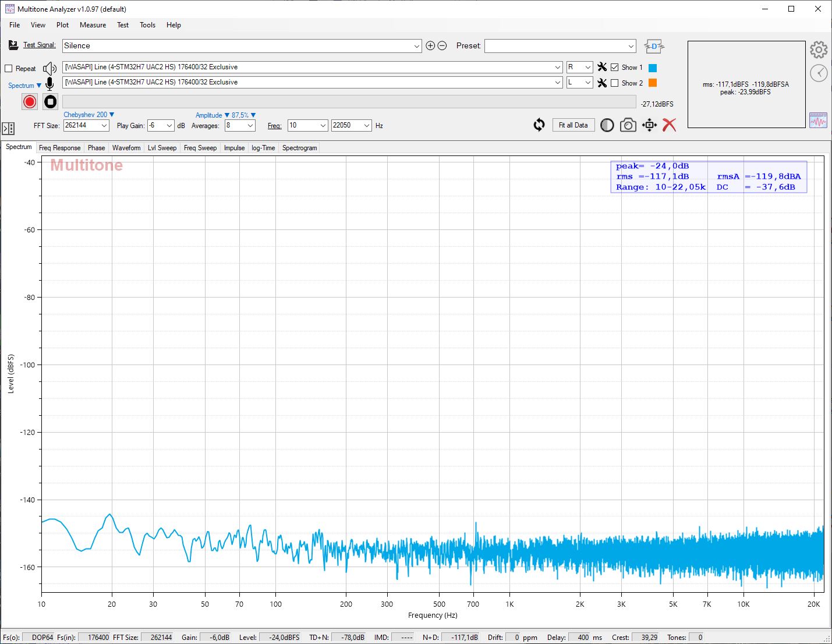
Task: Click the side panel toggle icon
Action: (x=8, y=129)
